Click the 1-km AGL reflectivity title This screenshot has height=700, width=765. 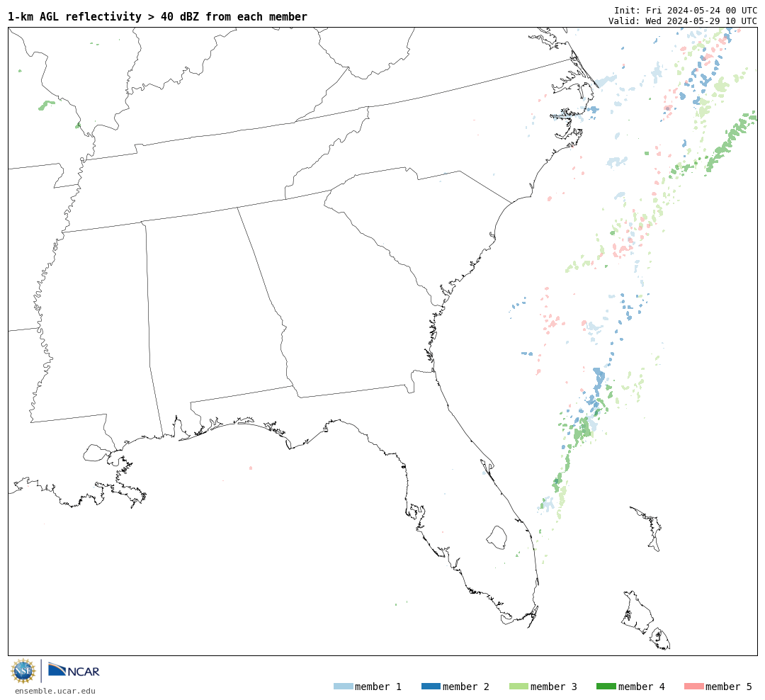point(157,16)
